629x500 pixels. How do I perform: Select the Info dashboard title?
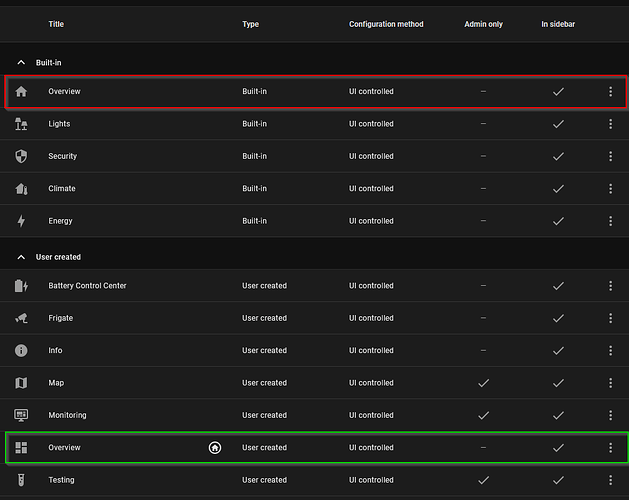[55, 350]
